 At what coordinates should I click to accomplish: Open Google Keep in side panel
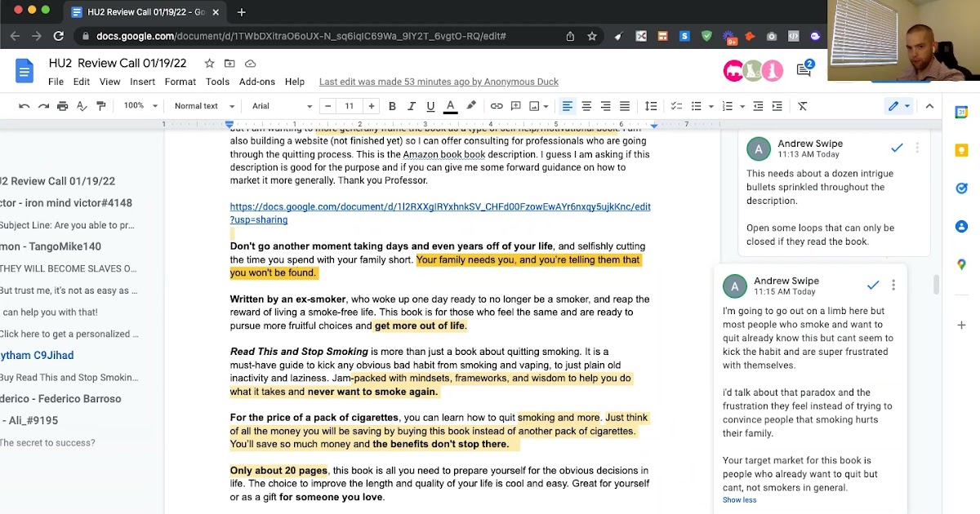click(961, 150)
